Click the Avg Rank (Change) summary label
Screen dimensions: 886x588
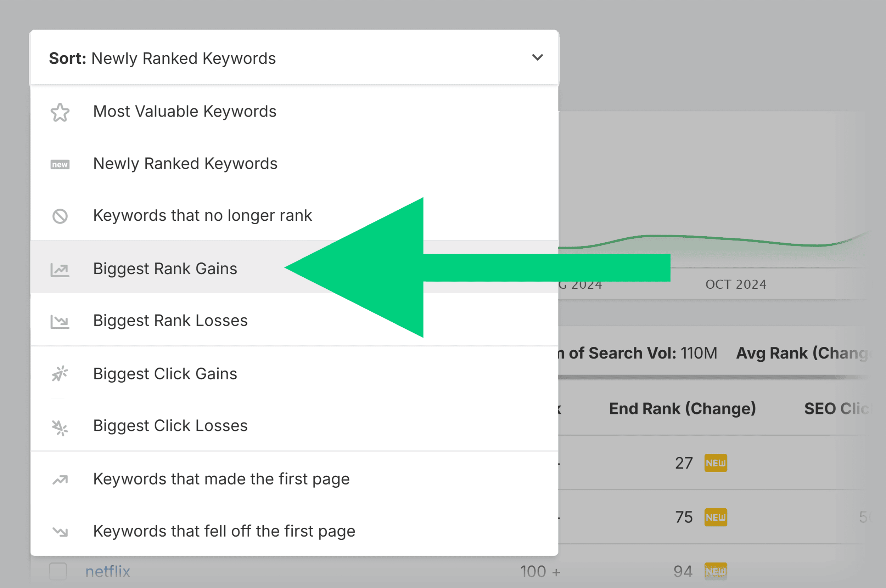click(x=802, y=353)
